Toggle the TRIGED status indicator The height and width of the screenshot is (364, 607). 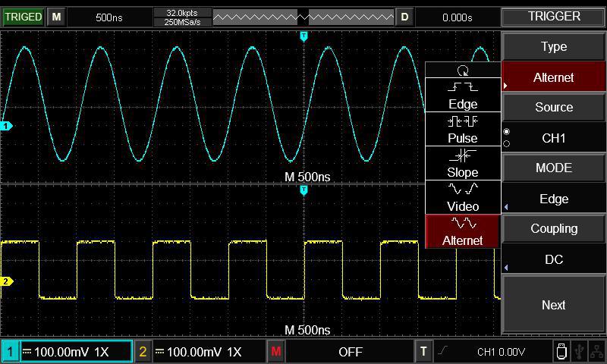pyautogui.click(x=24, y=17)
